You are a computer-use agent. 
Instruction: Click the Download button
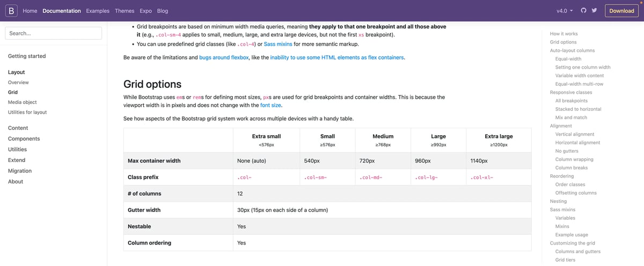(621, 11)
